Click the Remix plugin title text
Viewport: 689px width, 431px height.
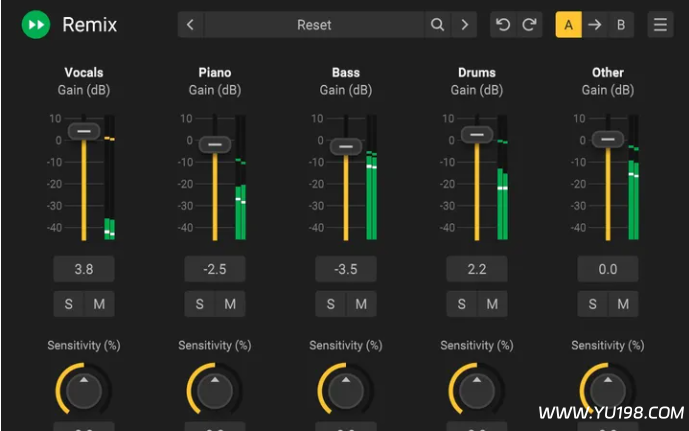pyautogui.click(x=90, y=25)
